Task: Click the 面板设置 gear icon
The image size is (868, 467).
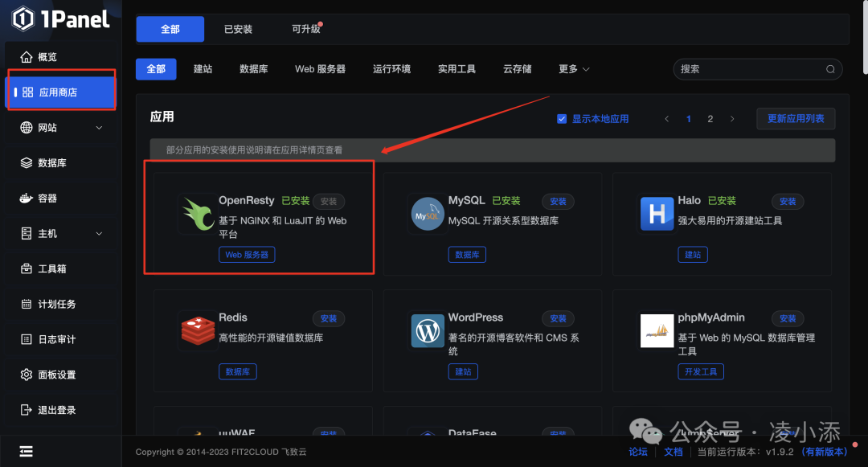Action: tap(26, 375)
